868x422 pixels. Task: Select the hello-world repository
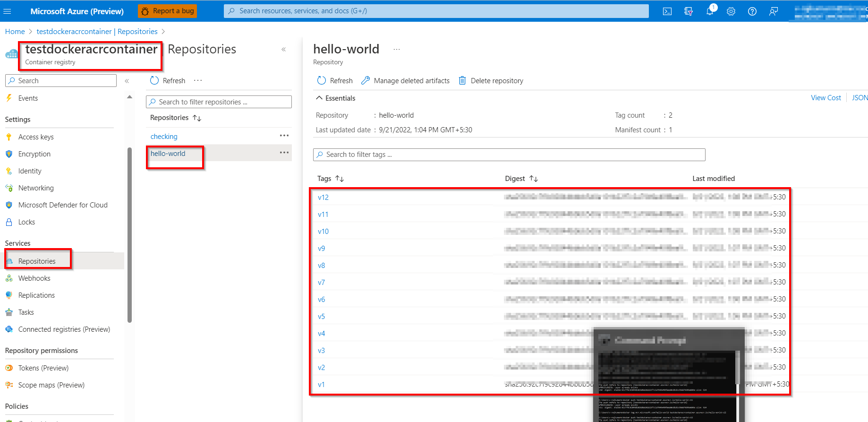(x=168, y=154)
